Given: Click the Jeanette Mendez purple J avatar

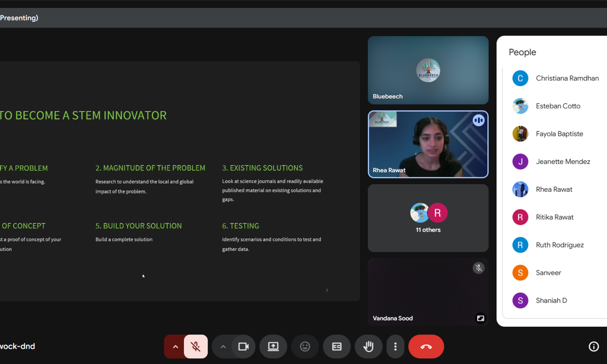Looking at the screenshot, I should coord(520,162).
